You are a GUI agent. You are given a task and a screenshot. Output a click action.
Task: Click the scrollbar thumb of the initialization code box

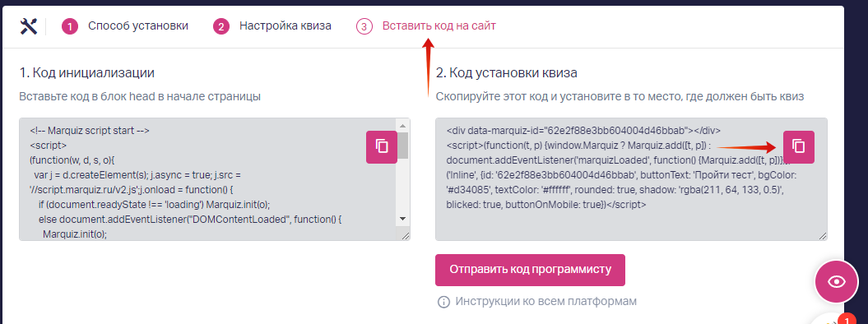click(x=403, y=144)
